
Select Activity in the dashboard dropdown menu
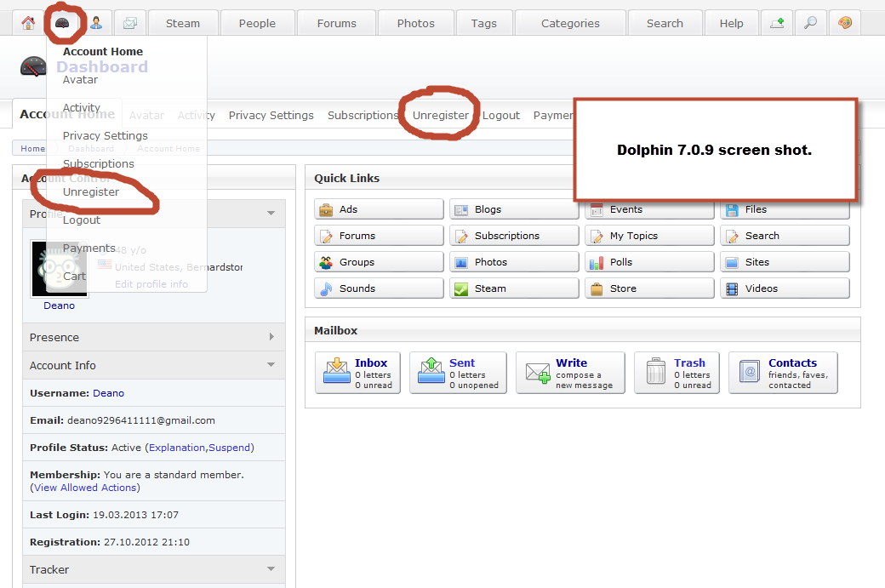[82, 108]
